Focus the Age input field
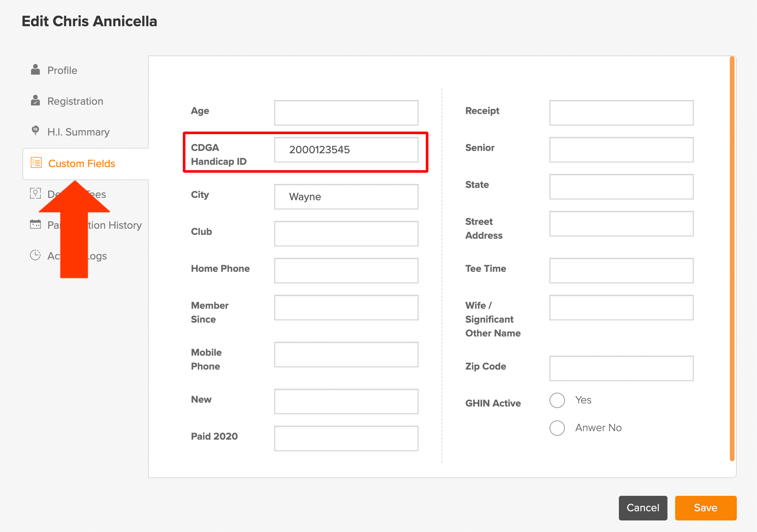The width and height of the screenshot is (757, 532). pyautogui.click(x=346, y=113)
